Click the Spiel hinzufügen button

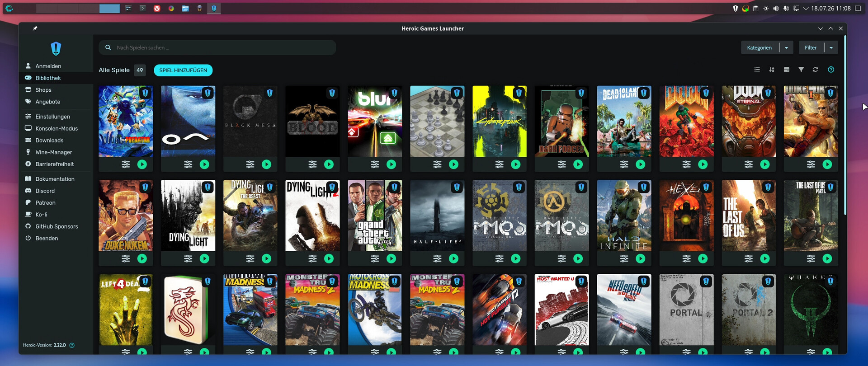coord(183,70)
